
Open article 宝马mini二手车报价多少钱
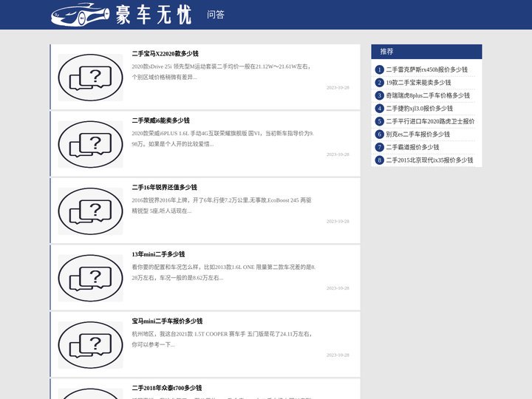pos(167,321)
